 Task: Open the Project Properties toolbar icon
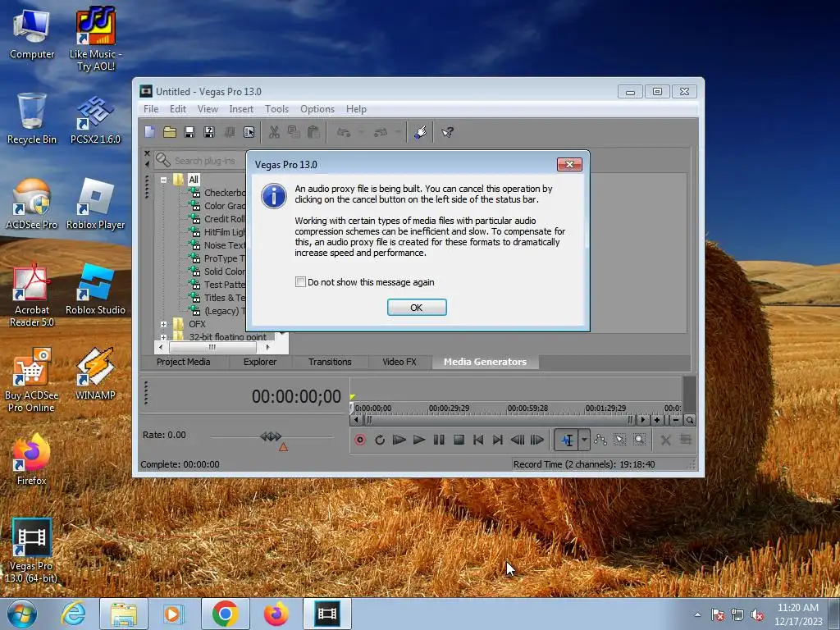pos(249,132)
